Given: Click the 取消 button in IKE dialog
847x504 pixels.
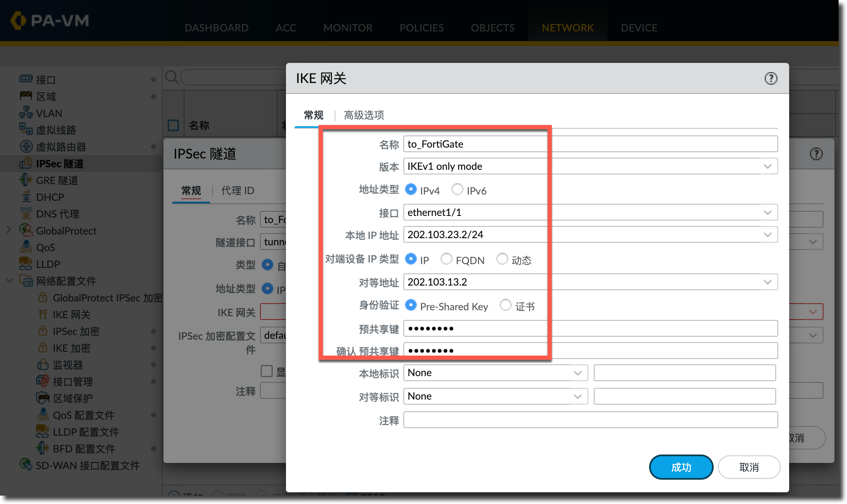Looking at the screenshot, I should click(749, 467).
